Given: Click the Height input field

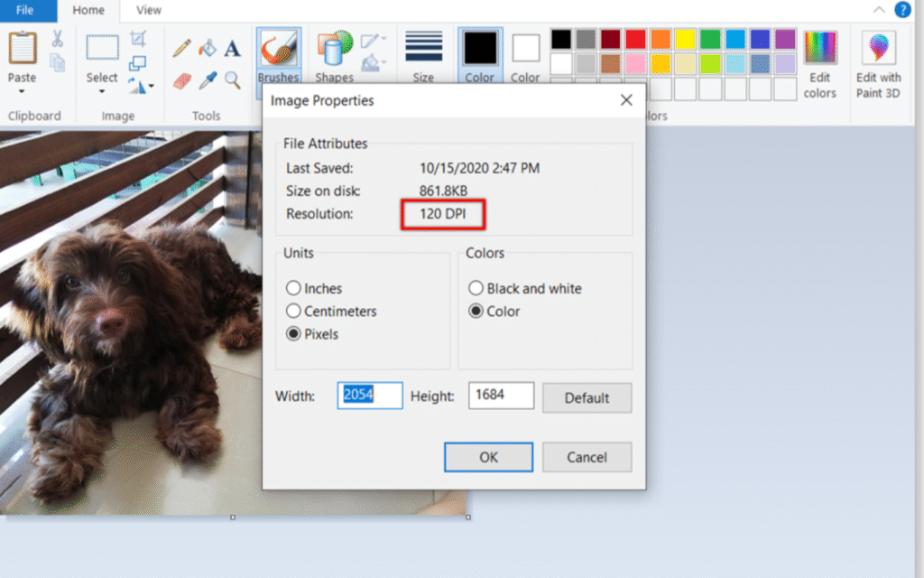Looking at the screenshot, I should click(x=501, y=396).
